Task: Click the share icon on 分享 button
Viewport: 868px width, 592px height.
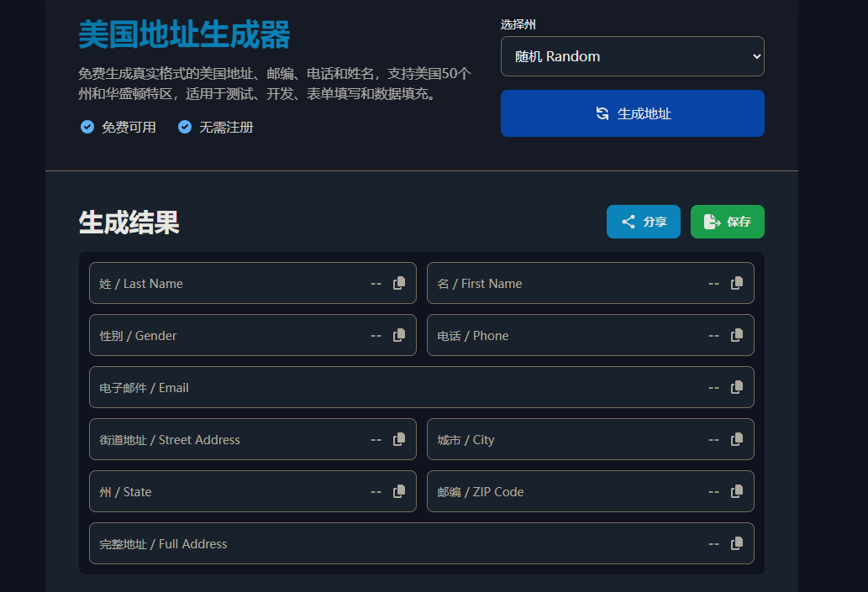Action: pos(629,222)
